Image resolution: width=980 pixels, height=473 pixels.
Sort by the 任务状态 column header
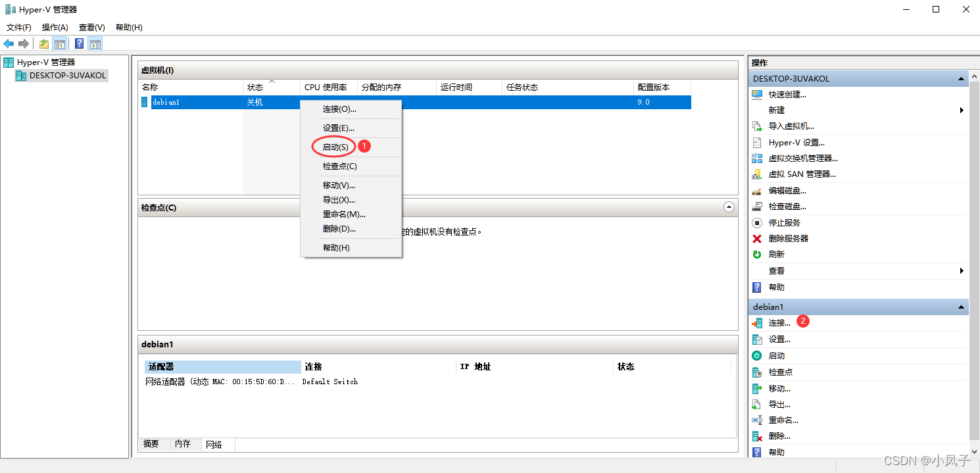(568, 87)
